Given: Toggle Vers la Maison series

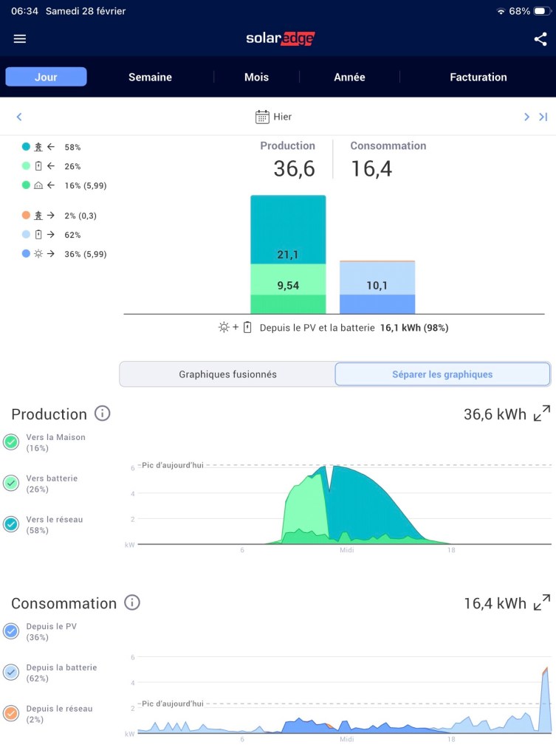Looking at the screenshot, I should pos(11,442).
